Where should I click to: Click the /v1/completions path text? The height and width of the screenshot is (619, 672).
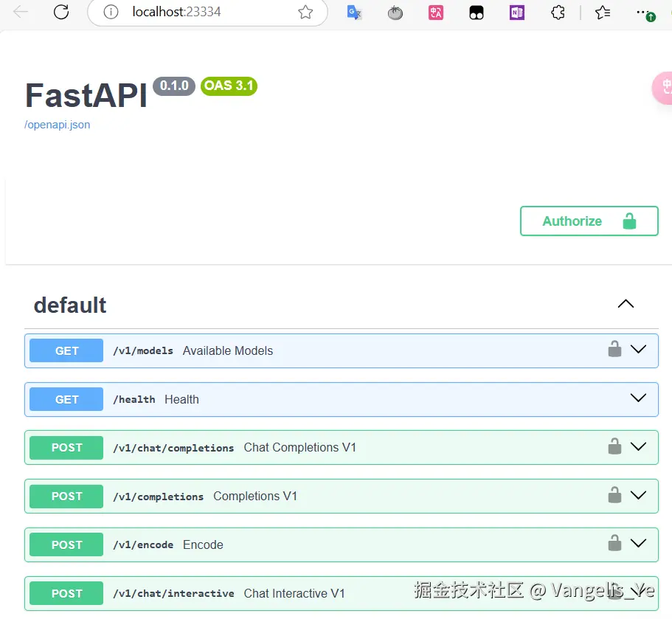pos(158,497)
